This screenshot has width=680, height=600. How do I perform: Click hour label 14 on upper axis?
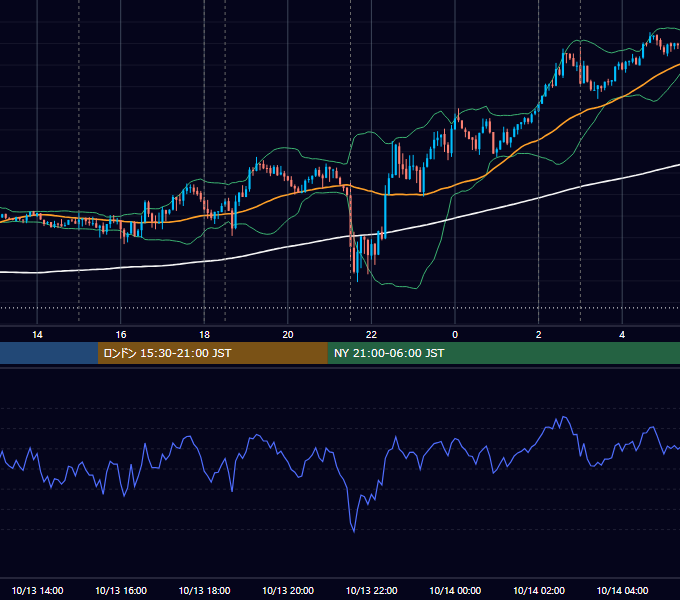(x=37, y=335)
